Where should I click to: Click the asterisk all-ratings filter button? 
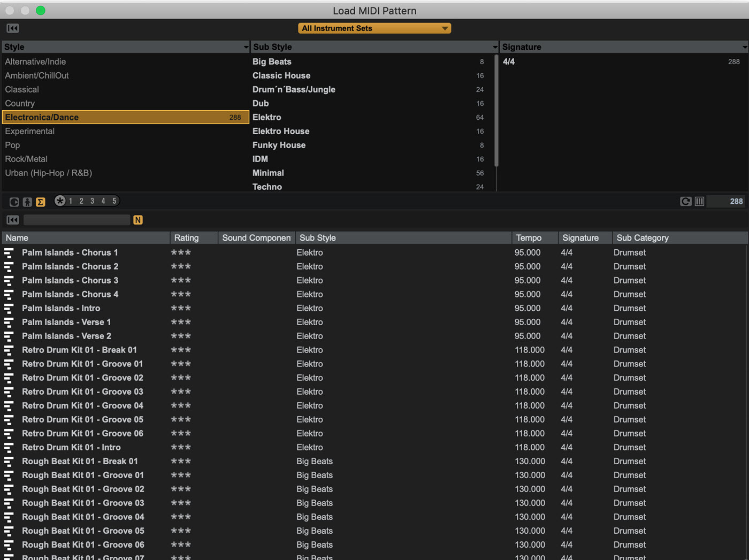pyautogui.click(x=60, y=201)
